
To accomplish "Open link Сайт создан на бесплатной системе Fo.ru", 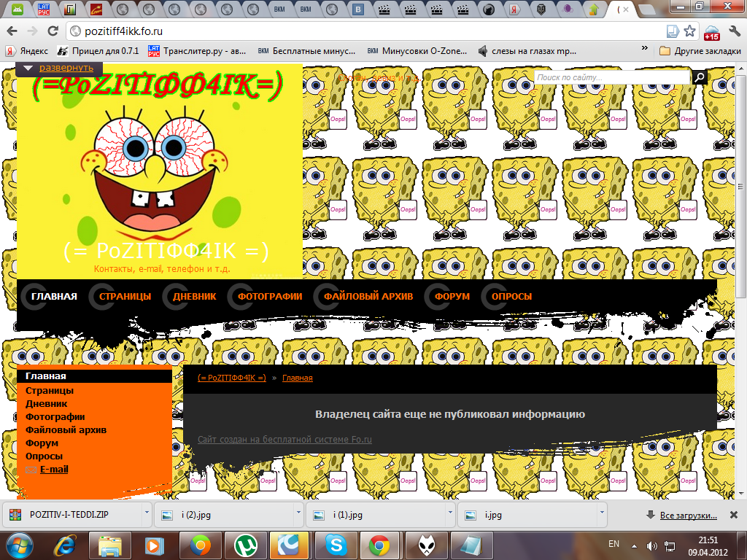I will click(x=285, y=439).
